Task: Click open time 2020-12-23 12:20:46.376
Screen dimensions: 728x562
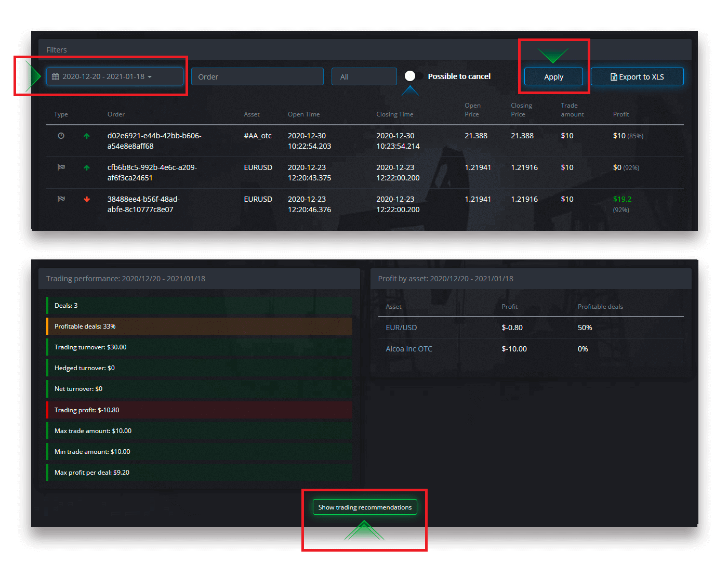Action: coord(310,204)
